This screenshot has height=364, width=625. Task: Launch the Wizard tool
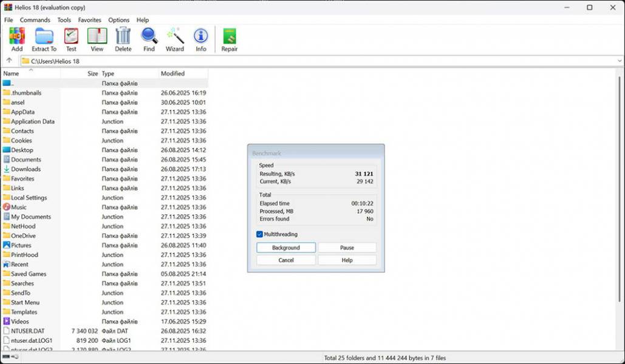tap(175, 38)
